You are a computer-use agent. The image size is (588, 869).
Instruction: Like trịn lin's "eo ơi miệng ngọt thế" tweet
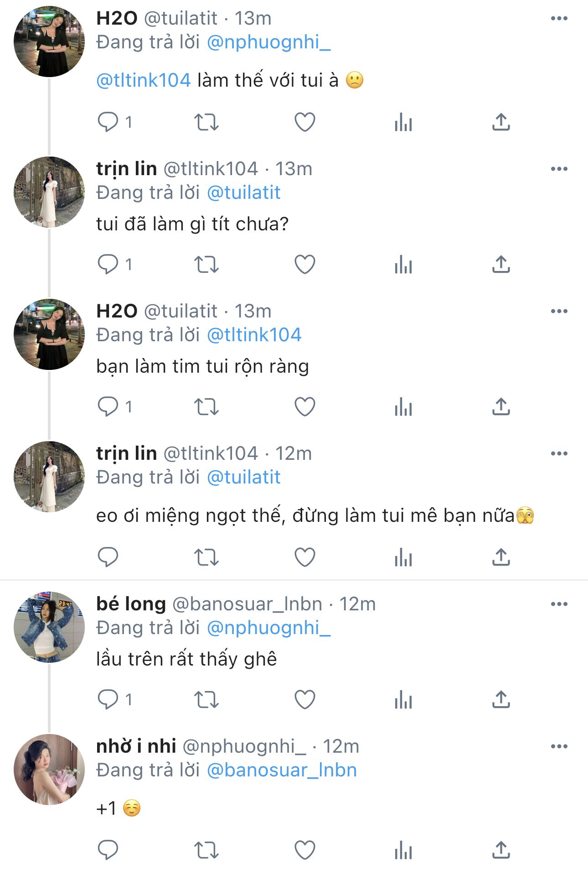tap(305, 557)
